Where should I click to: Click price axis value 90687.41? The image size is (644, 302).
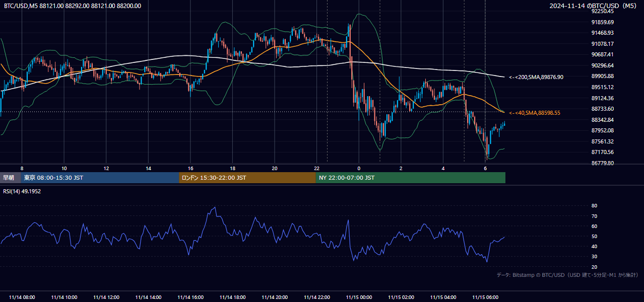tap(603, 54)
